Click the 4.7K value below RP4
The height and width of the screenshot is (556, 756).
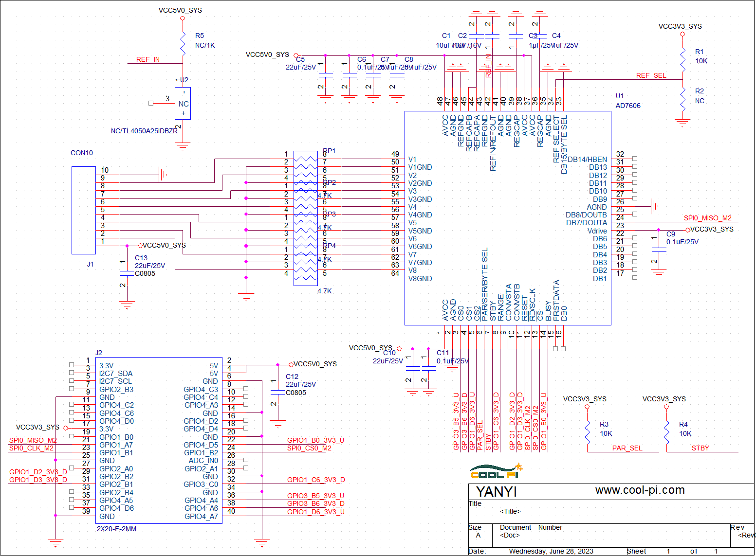point(325,291)
